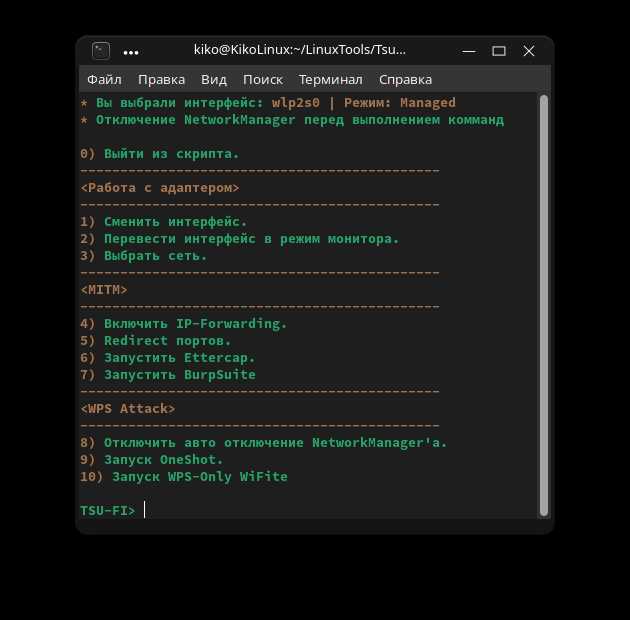This screenshot has height=620, width=630.
Task: Maximize the terminal window
Action: click(x=499, y=51)
